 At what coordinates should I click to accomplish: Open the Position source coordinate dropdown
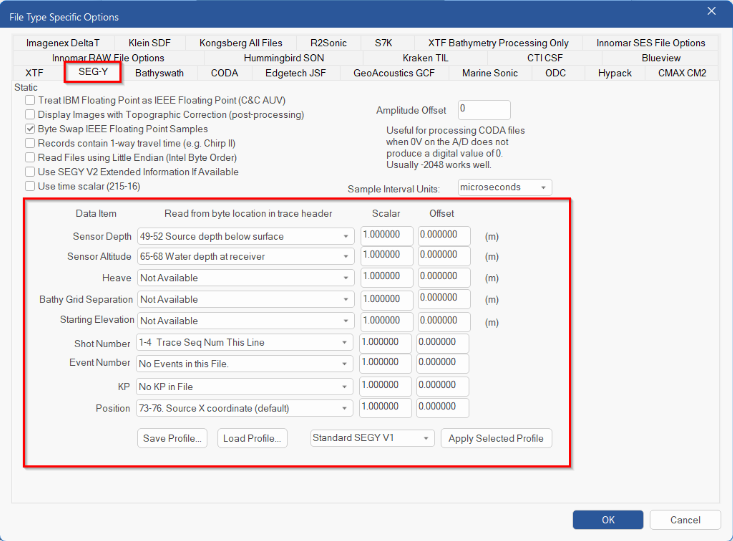click(x=244, y=408)
